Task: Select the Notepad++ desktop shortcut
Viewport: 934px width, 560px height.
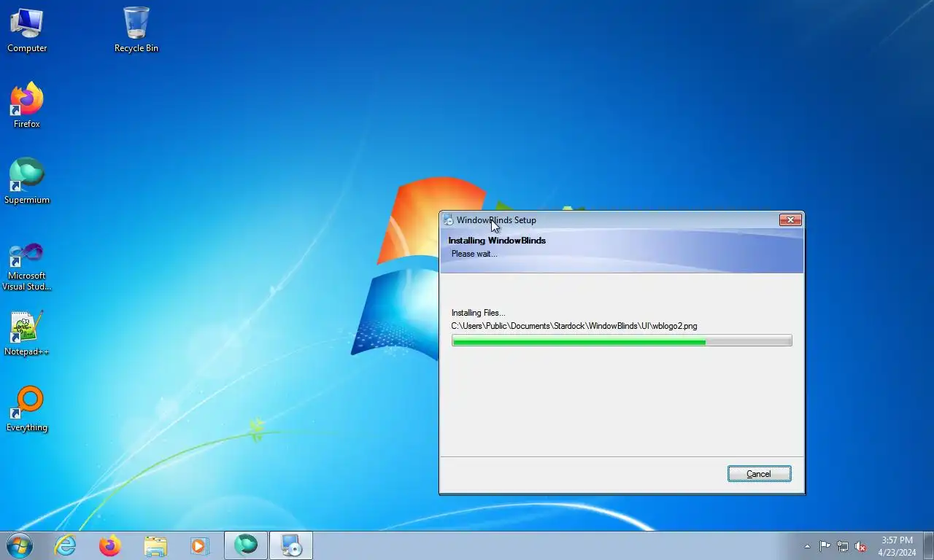Action: (x=27, y=334)
